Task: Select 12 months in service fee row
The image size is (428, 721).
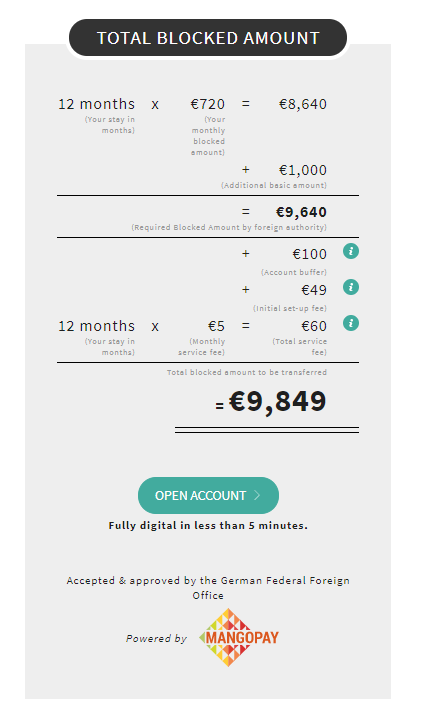Action: pyautogui.click(x=97, y=326)
